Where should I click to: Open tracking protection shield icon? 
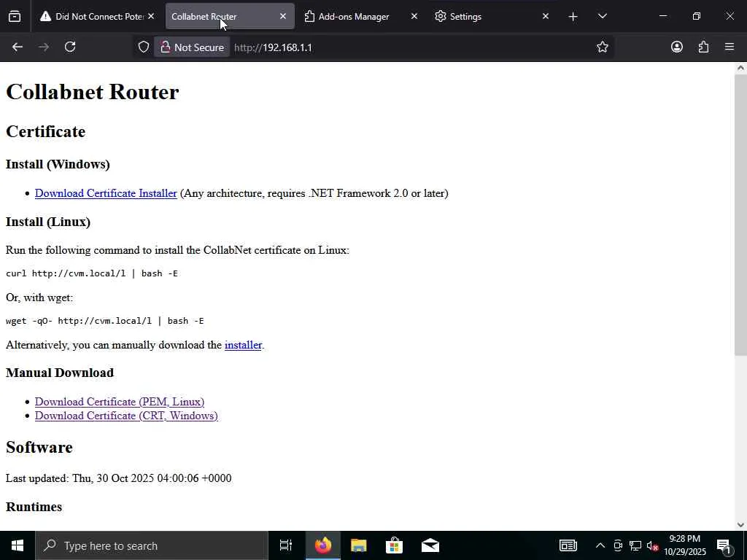coord(144,47)
